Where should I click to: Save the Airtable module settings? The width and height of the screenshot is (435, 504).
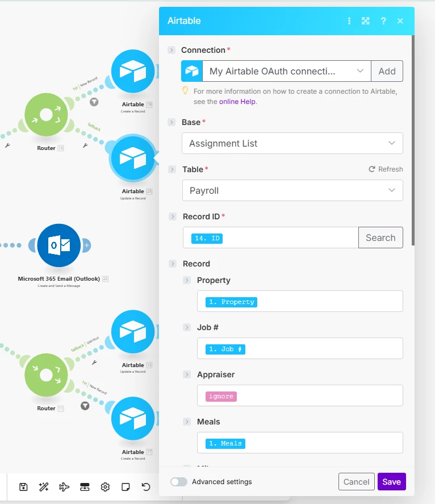click(x=392, y=481)
